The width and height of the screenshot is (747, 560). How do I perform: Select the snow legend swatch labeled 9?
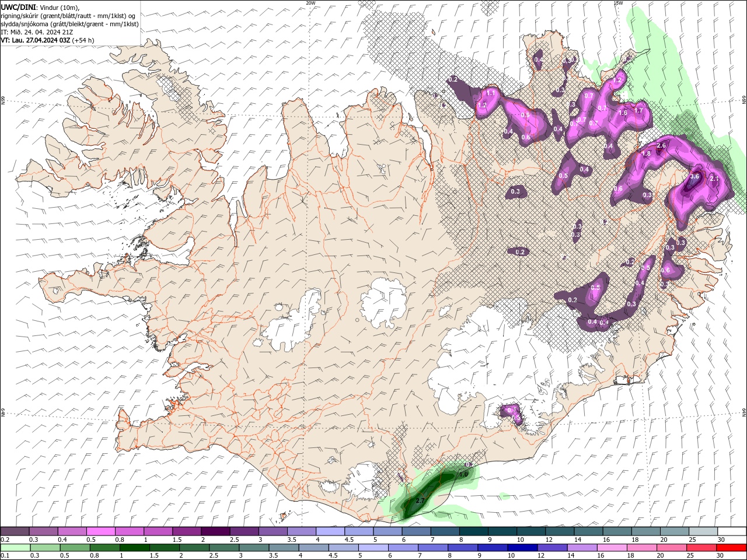pyautogui.click(x=502, y=531)
